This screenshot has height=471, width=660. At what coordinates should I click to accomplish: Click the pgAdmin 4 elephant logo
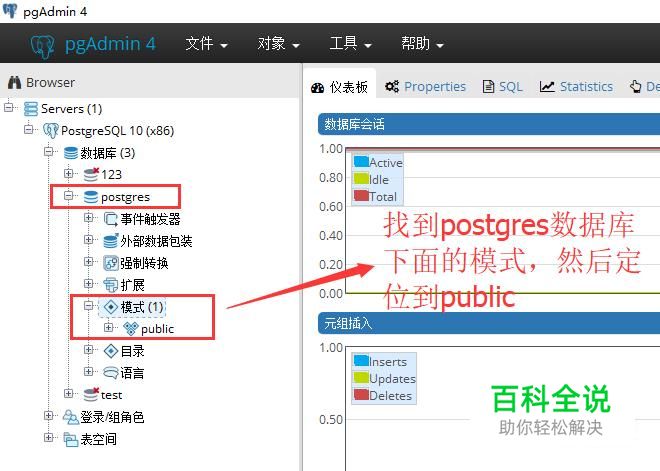(x=43, y=45)
